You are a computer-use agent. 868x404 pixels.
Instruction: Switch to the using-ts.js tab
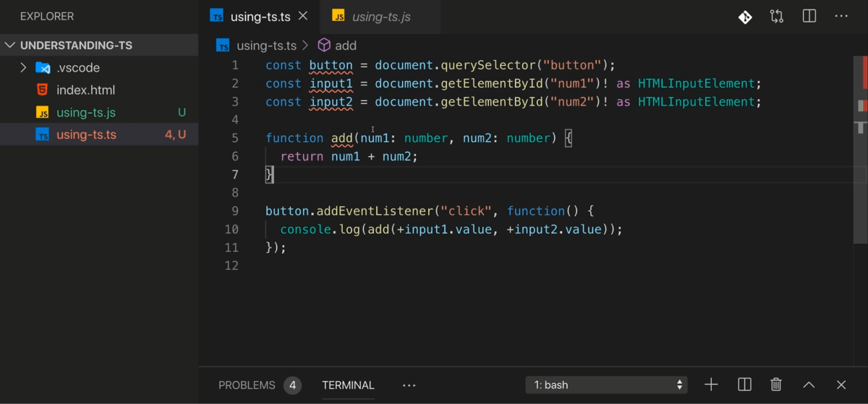tap(380, 17)
